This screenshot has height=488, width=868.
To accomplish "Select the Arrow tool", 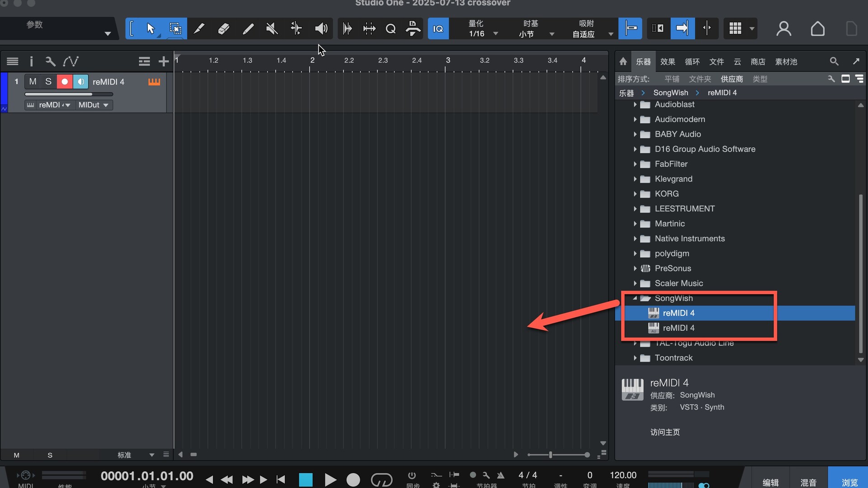I will (151, 28).
